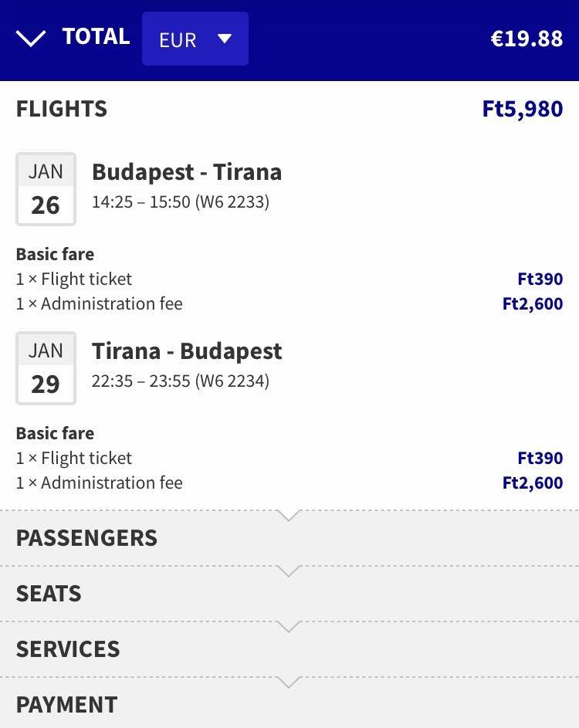Click the outbound Basic fare label
Screen dimensions: 579x728
click(x=55, y=254)
